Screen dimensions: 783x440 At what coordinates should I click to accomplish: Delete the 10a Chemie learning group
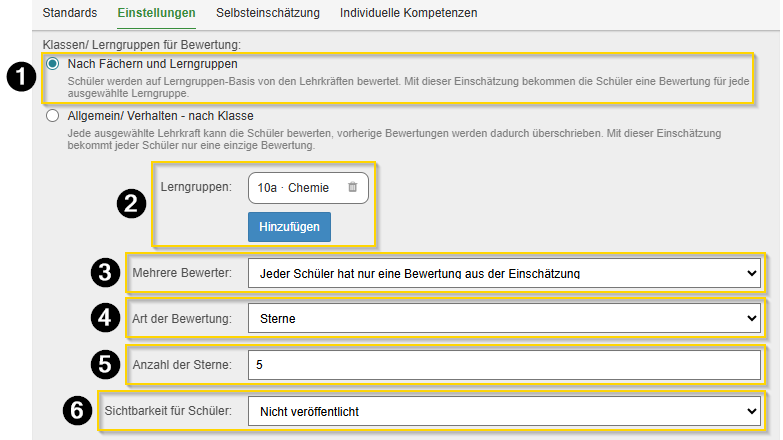[x=352, y=188]
